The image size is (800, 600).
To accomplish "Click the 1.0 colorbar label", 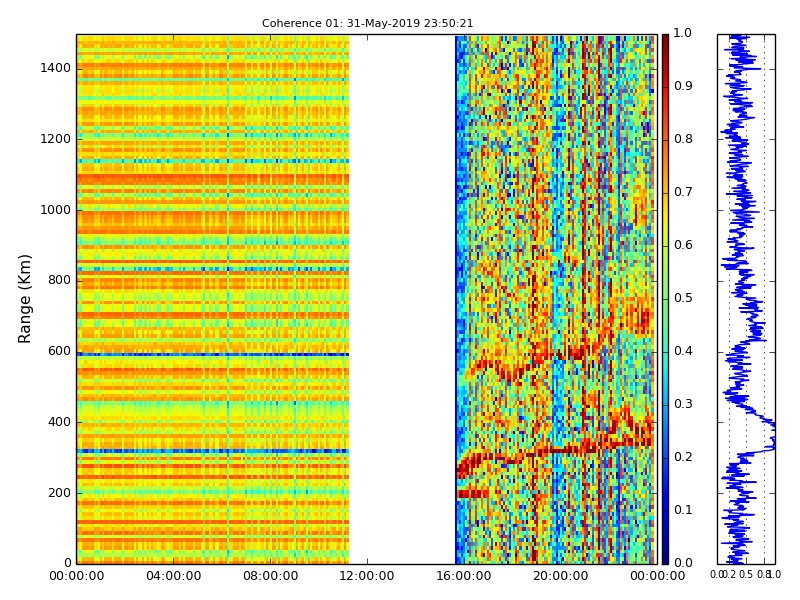I will click(x=683, y=33).
